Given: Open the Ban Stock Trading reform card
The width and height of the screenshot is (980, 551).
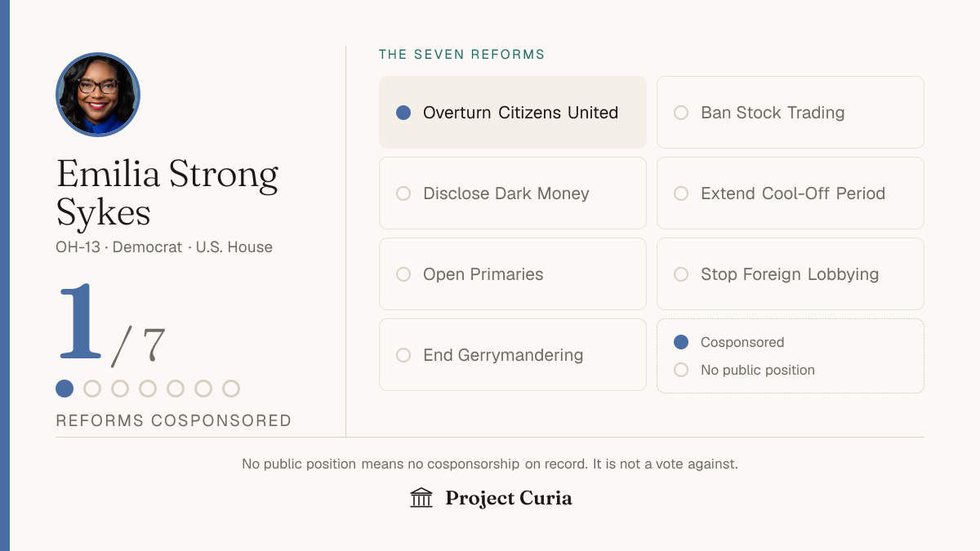Looking at the screenshot, I should coord(791,113).
